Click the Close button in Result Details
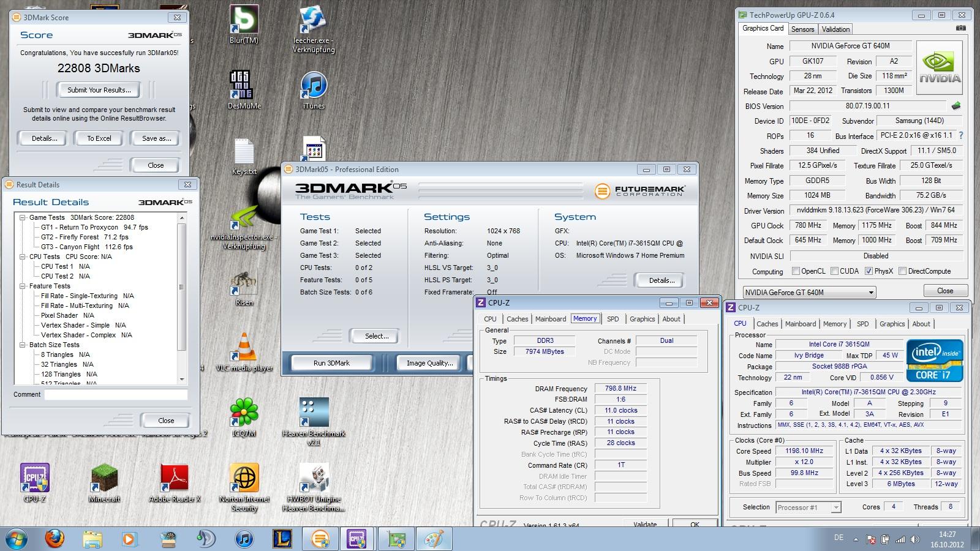Viewport: 980px width, 551px height. (x=166, y=421)
